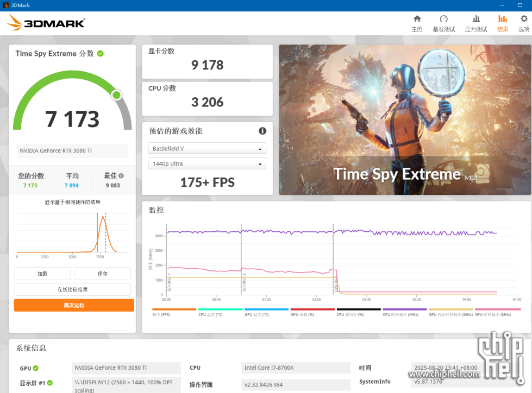The width and height of the screenshot is (532, 393).
Task: Click the orange 再次运行 run again button
Action: click(x=74, y=305)
